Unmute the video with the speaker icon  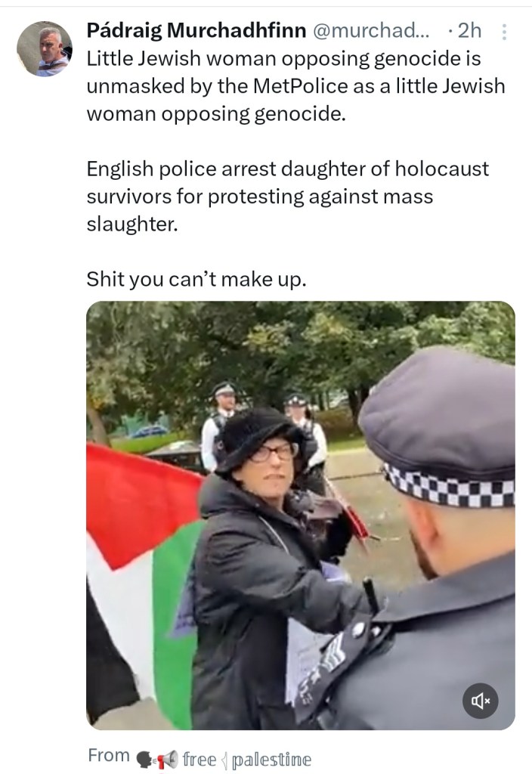(480, 701)
